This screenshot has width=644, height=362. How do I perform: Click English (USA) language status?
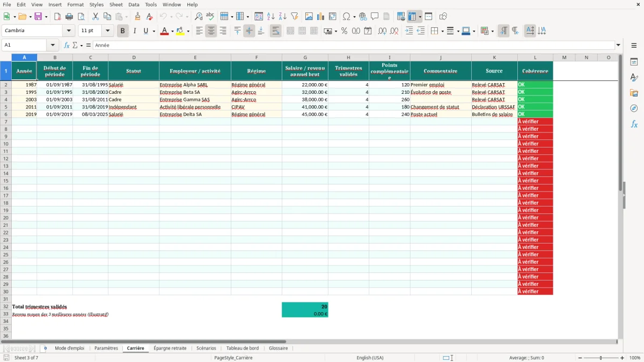pos(370,358)
